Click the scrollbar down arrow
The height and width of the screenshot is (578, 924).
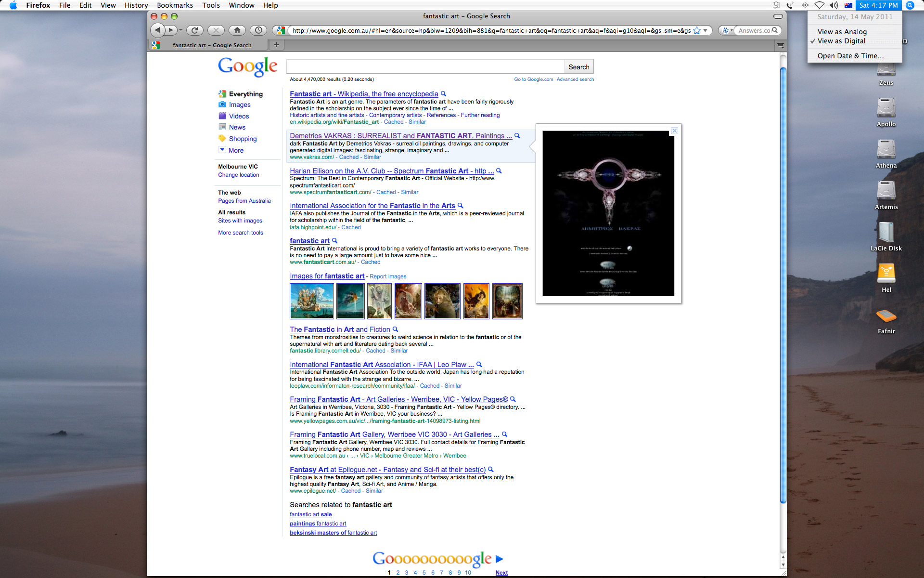[783, 565]
